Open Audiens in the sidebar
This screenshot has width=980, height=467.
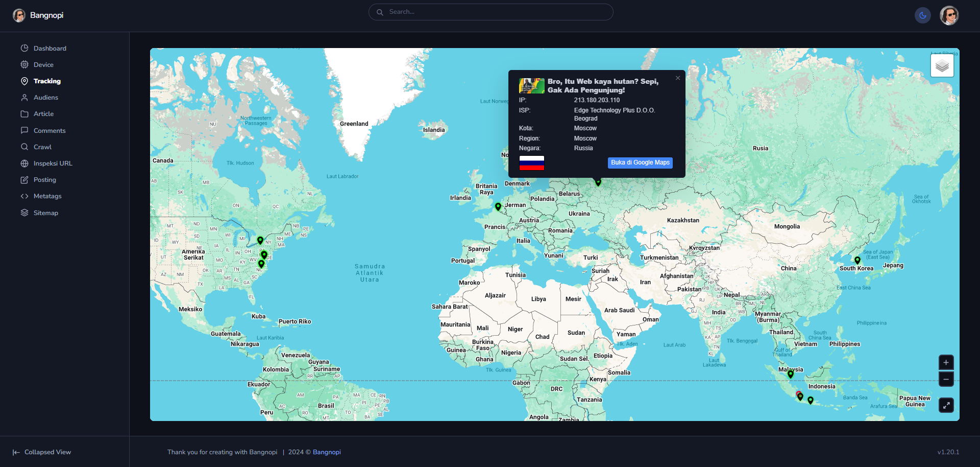[x=45, y=97]
